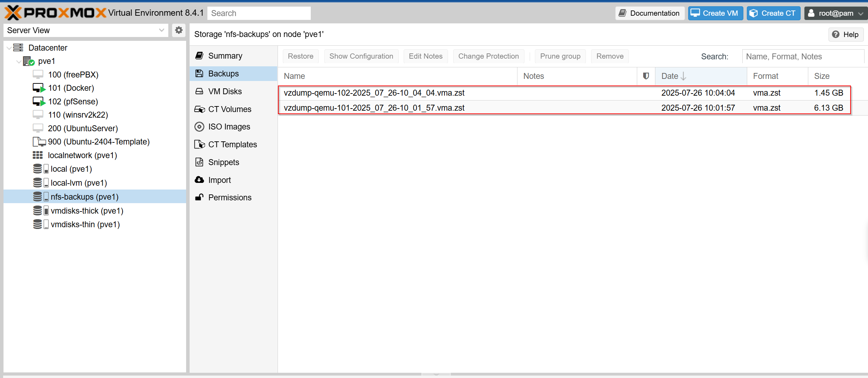Click the Proxmox logo
The image size is (868, 378).
click(55, 13)
